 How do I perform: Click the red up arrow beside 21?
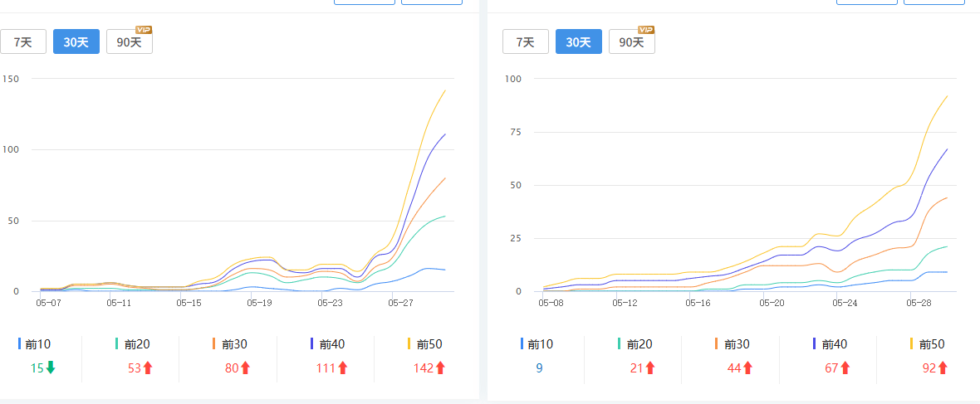click(x=650, y=367)
